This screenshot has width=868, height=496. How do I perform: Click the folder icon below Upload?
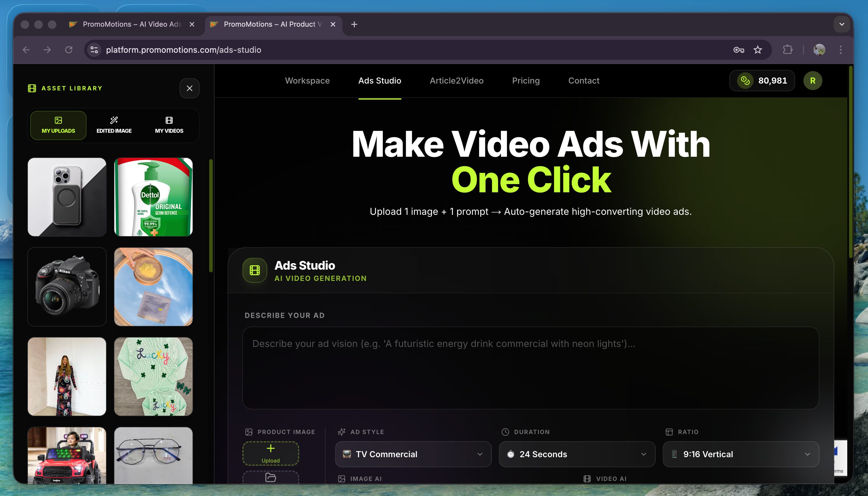point(270,477)
